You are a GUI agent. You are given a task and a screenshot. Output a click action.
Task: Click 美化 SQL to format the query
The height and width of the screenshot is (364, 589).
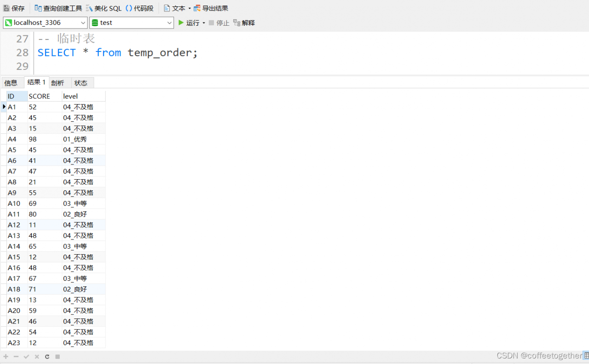(104, 8)
